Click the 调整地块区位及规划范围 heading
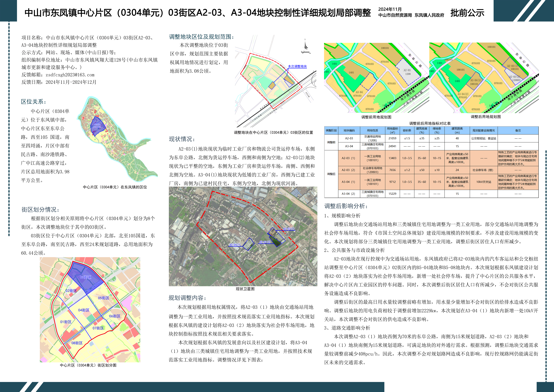The height and width of the screenshot is (392, 554). tap(201, 37)
